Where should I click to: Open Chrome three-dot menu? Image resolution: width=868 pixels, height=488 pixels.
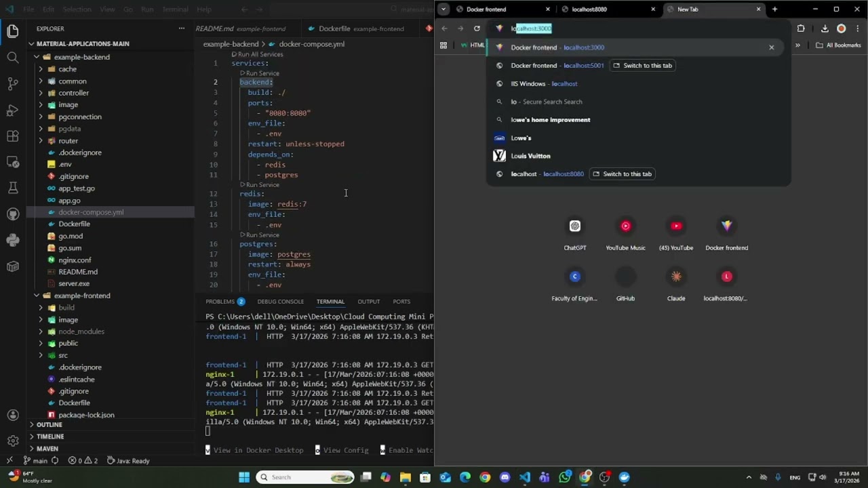pos(857,28)
